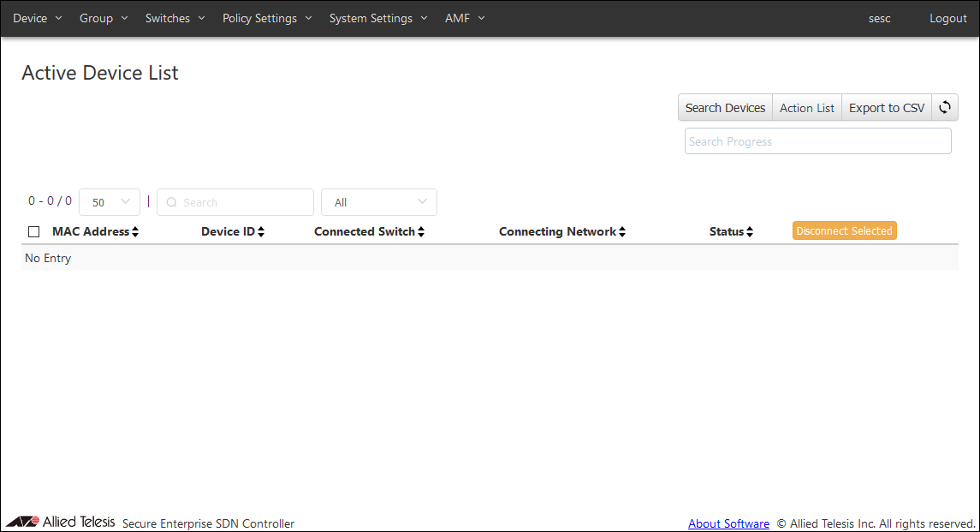Screen dimensions: 980x532
Task: Sort by Connected Switch column arrows
Action: [421, 232]
